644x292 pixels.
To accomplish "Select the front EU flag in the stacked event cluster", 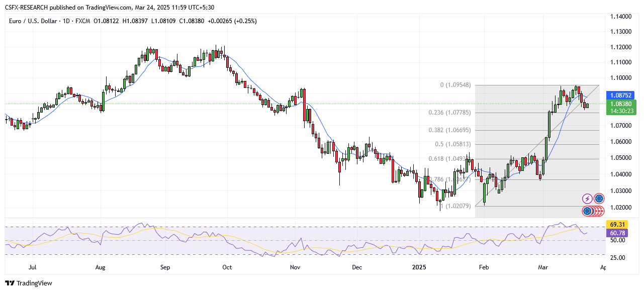I will click(x=587, y=211).
